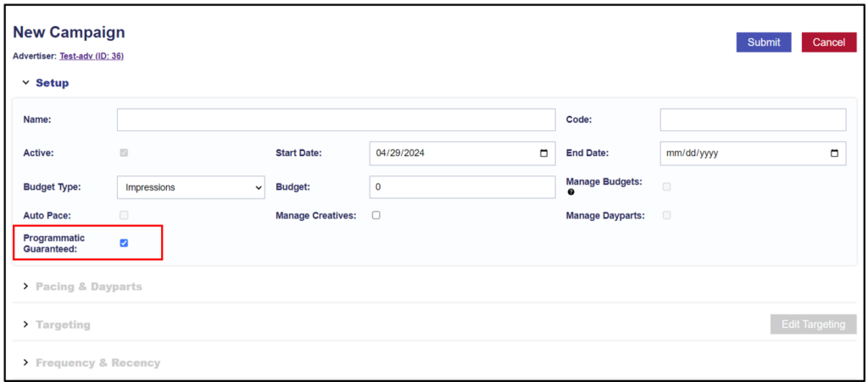Screen dimensions: 868x382
Task: Open the Test-adv (ID: 36) advertiser link
Action: [92, 57]
